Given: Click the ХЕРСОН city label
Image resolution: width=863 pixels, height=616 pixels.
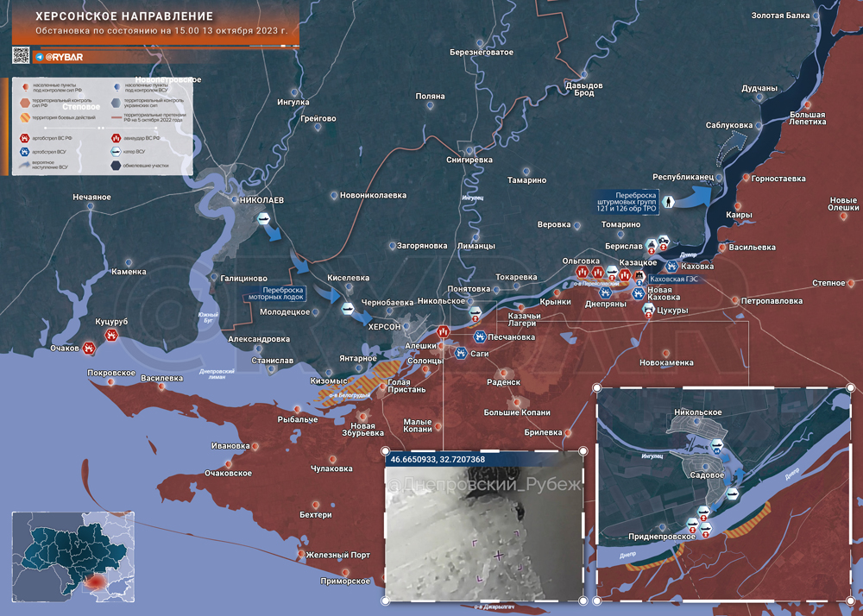Looking at the screenshot, I should [384, 327].
